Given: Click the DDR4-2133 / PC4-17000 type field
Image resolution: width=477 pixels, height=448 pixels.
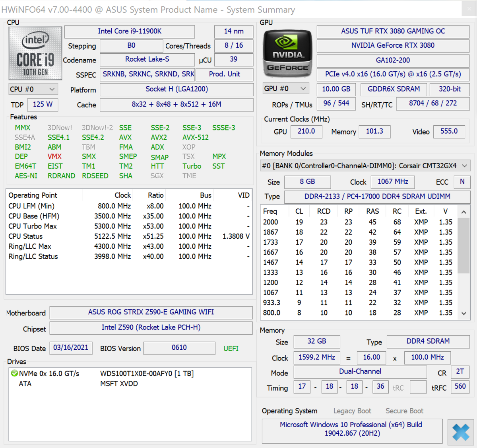Looking at the screenshot, I should pos(377,197).
